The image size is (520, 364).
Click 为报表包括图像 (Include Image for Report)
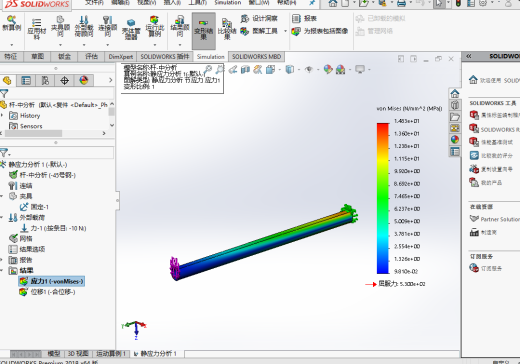(x=320, y=31)
